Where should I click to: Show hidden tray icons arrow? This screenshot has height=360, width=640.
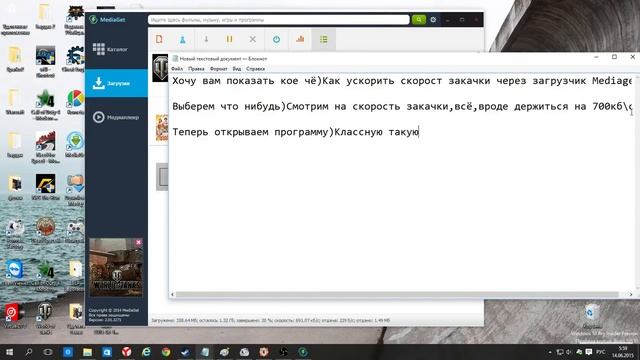(x=550, y=352)
